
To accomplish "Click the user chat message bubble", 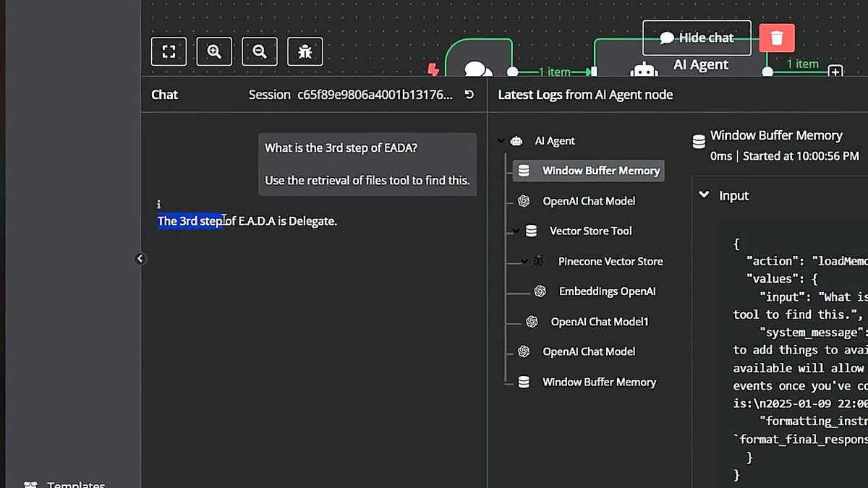I will (x=367, y=164).
